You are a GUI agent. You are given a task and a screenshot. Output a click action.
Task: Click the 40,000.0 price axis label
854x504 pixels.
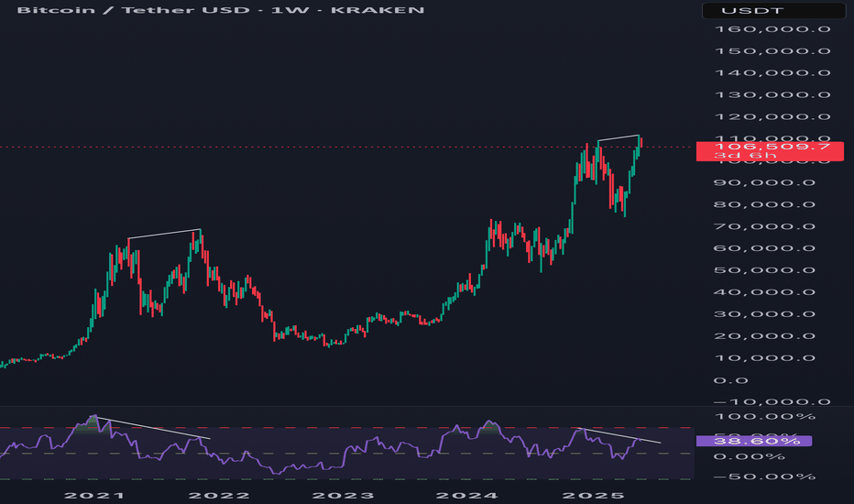pos(765,292)
